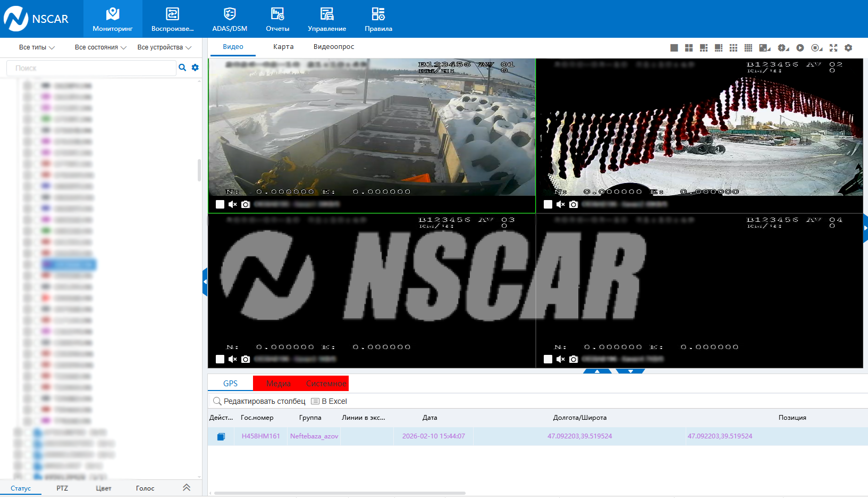Open the Воспроизведение playback section
The width and height of the screenshot is (868, 498).
click(x=172, y=19)
